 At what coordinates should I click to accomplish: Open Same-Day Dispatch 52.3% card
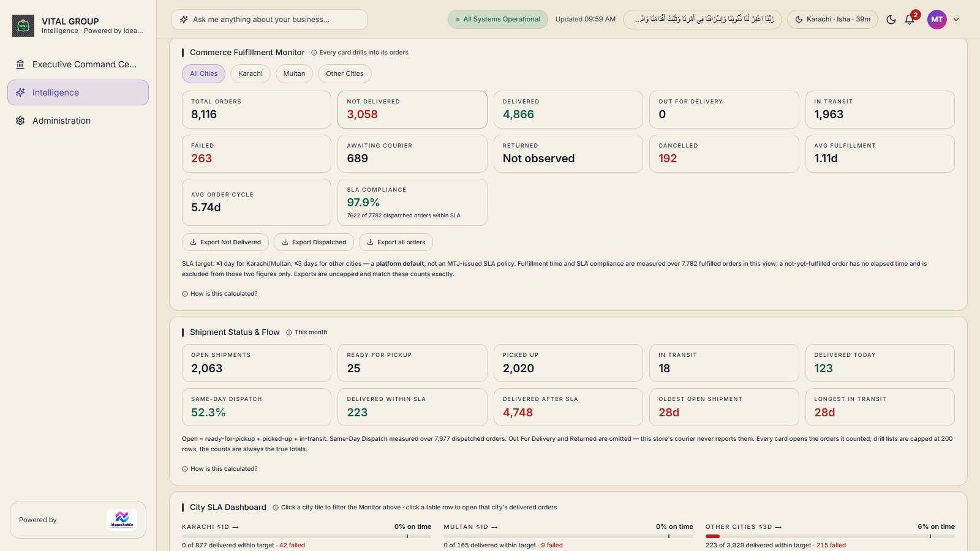coord(257,407)
